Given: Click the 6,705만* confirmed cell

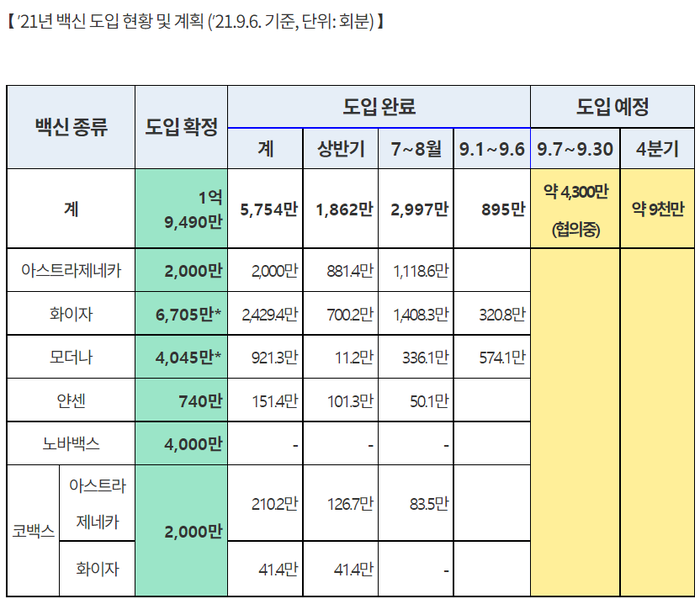Looking at the screenshot, I should point(181,313).
